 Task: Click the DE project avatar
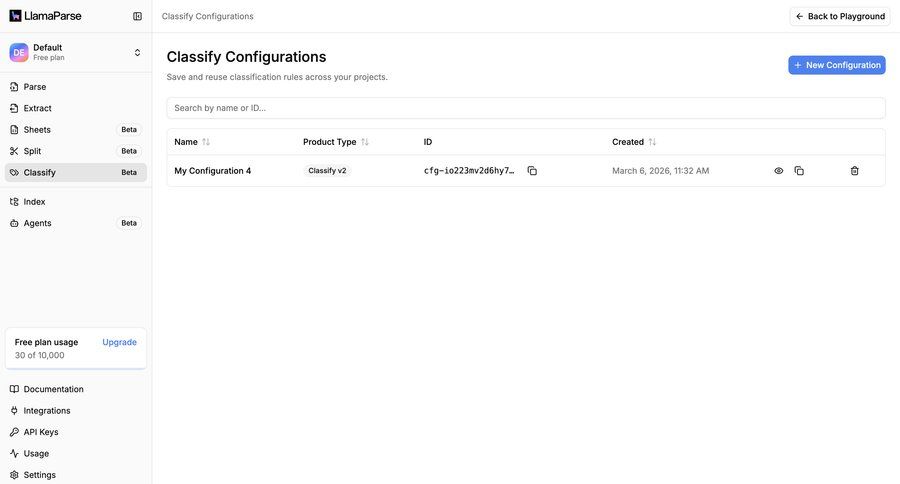coord(19,52)
